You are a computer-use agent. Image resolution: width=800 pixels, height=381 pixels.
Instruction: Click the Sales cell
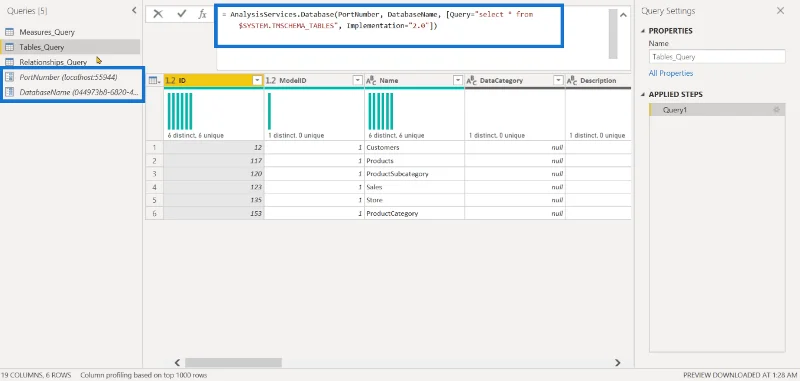(x=414, y=187)
